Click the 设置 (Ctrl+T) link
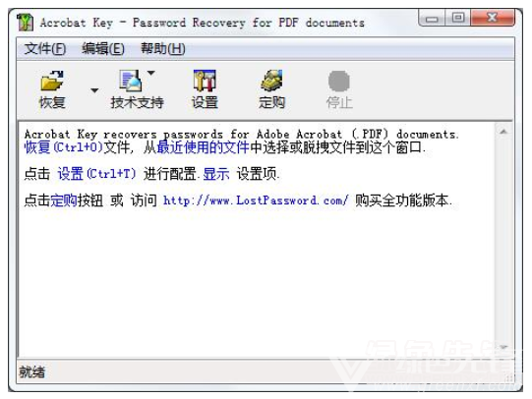Viewport: 532px width, 399px height. [x=97, y=174]
